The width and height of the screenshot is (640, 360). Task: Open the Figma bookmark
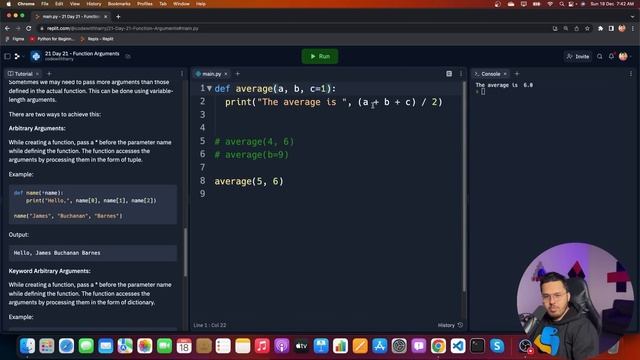tap(15, 39)
